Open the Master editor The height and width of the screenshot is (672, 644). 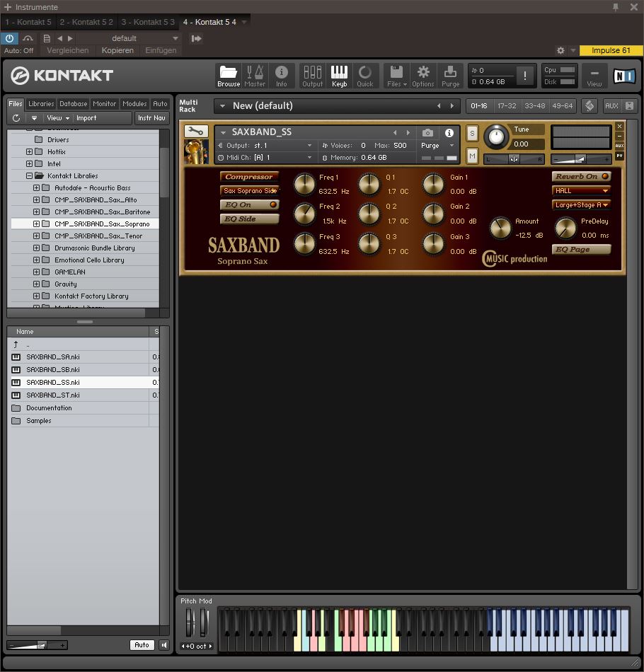click(255, 76)
